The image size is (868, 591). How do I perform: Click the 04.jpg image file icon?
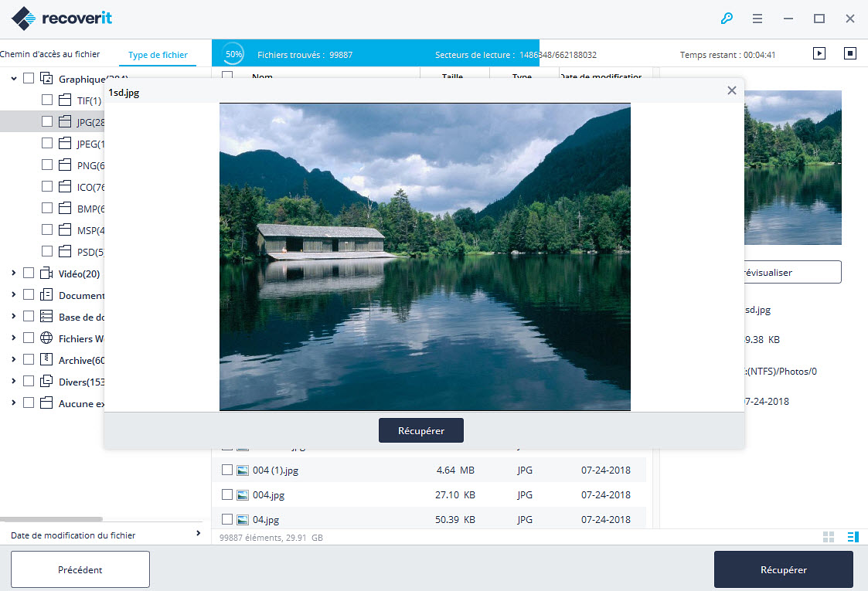243,520
